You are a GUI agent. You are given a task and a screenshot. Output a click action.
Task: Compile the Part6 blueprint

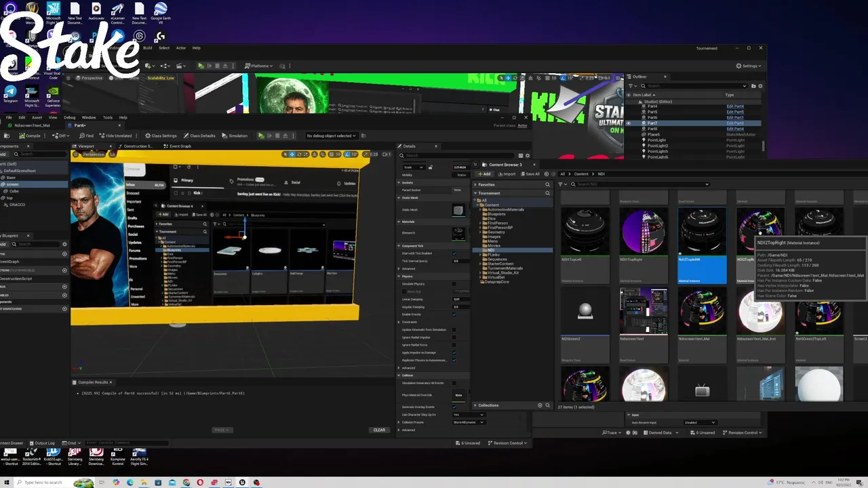(30, 136)
